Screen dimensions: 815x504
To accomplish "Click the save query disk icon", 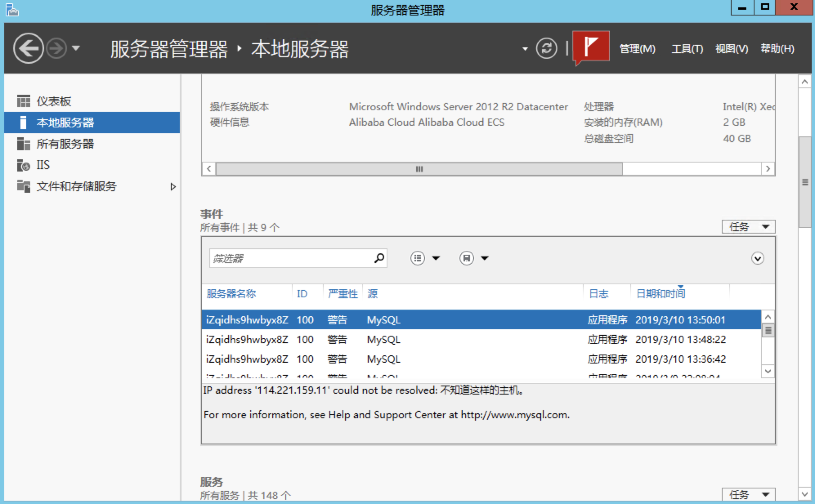I will 467,258.
